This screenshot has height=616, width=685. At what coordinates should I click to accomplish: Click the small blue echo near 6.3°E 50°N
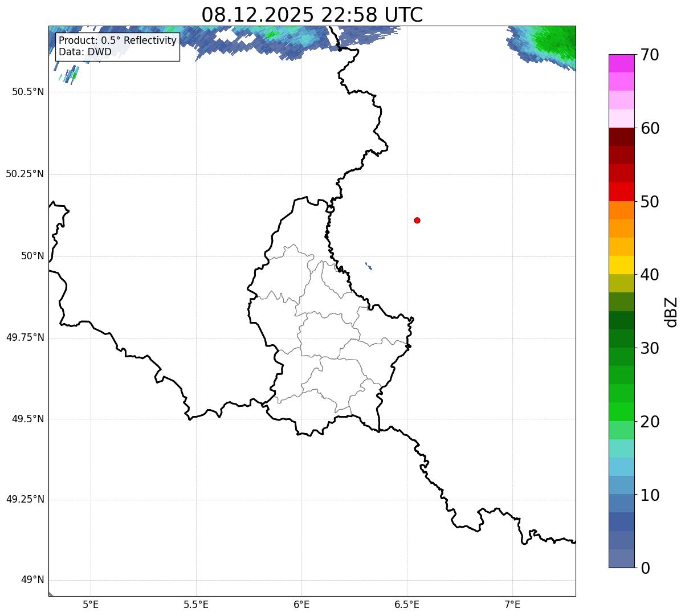(x=369, y=266)
